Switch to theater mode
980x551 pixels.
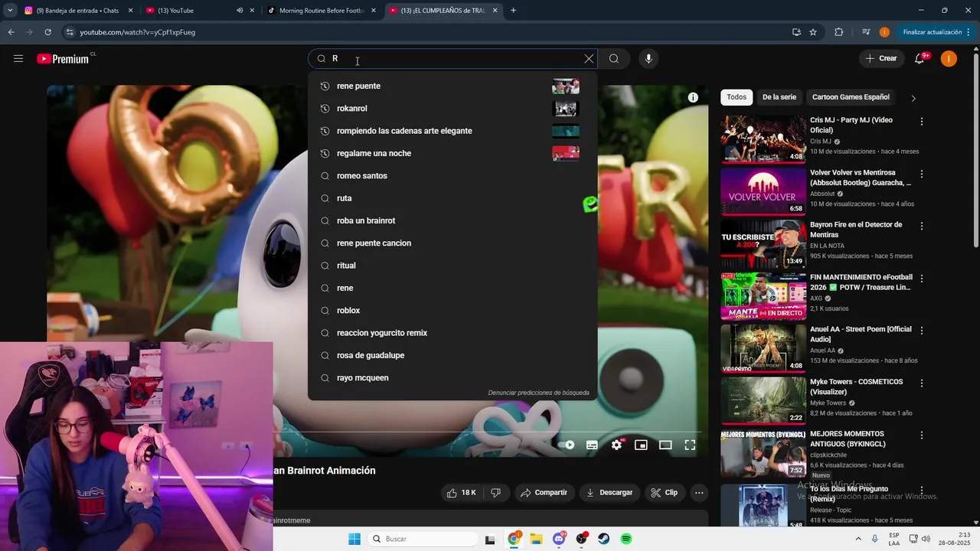[x=665, y=445]
